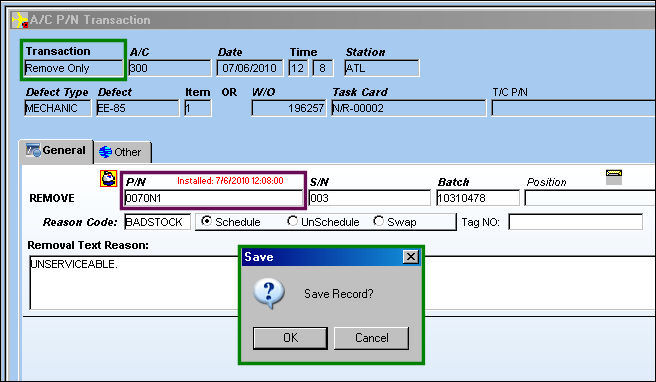Screen dimensions: 656x382
Task: Click Cancel in the Save dialog
Action: [372, 338]
